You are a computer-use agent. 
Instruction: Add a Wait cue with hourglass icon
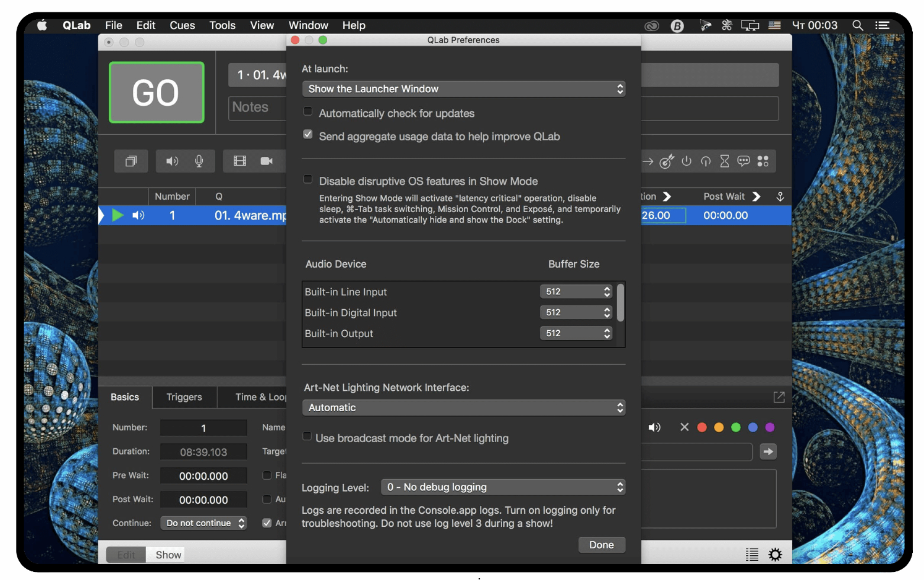click(x=725, y=161)
